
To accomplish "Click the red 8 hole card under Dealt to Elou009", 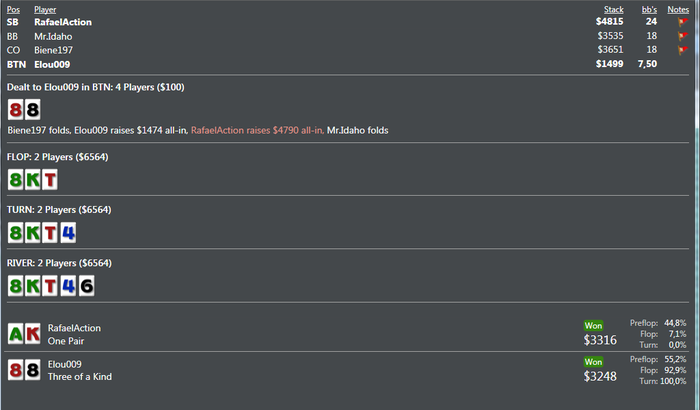I will [x=15, y=109].
